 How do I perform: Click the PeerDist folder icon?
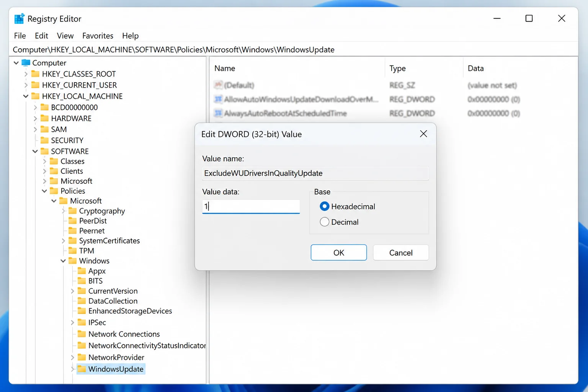[x=72, y=220]
